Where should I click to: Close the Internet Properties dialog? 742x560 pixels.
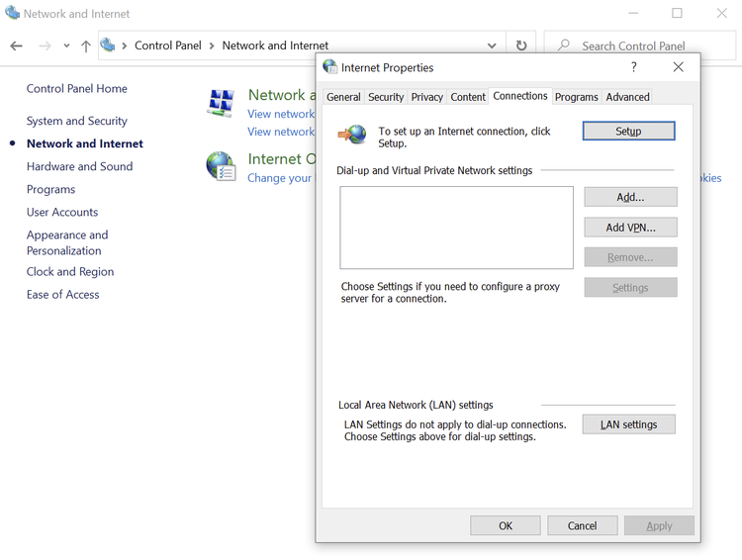678,67
